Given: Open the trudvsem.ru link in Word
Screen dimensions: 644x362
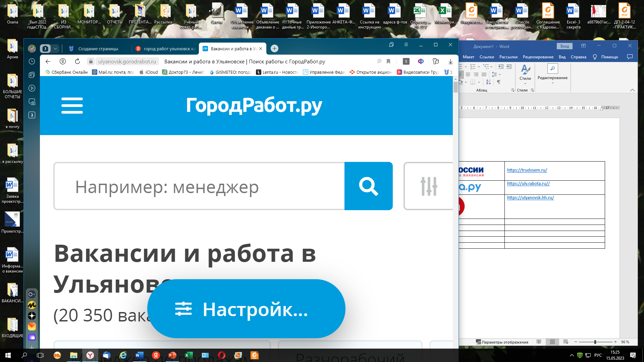Looking at the screenshot, I should [x=527, y=170].
